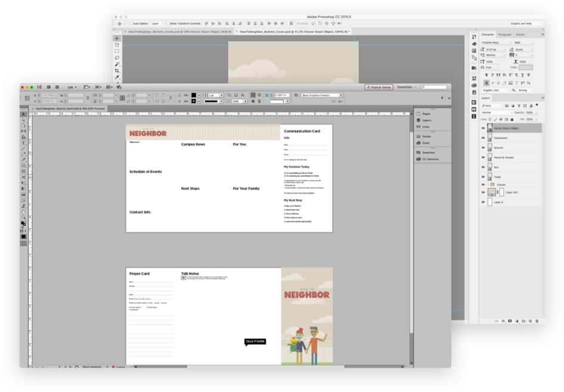The width and height of the screenshot is (564, 392).
Task: Select the Zoom tool in InDesign toolbar
Action: [x=24, y=217]
